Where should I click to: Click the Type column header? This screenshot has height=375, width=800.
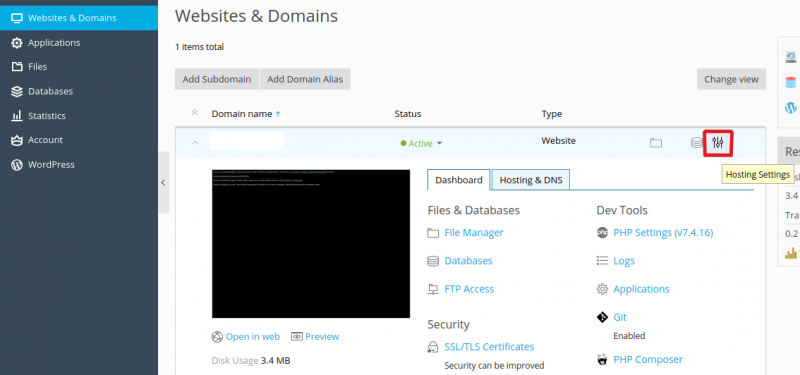point(552,114)
